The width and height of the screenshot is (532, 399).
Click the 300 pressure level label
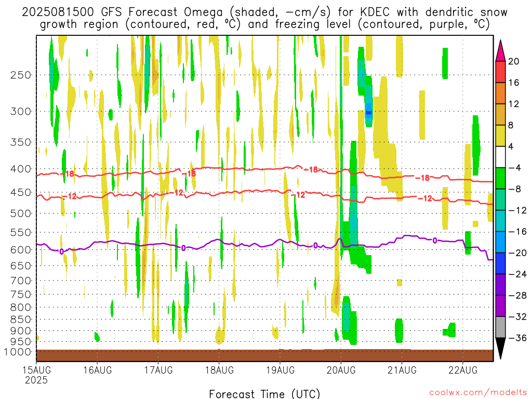[21, 111]
